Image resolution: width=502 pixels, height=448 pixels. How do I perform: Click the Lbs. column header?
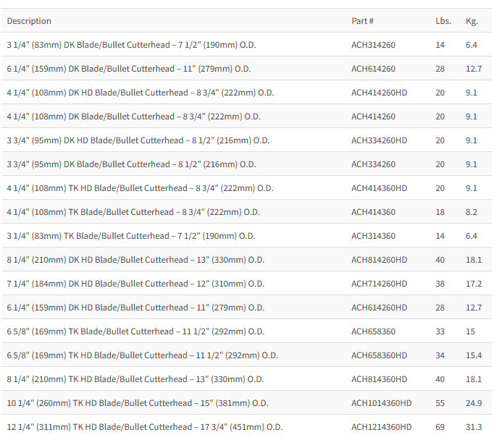pyautogui.click(x=443, y=21)
